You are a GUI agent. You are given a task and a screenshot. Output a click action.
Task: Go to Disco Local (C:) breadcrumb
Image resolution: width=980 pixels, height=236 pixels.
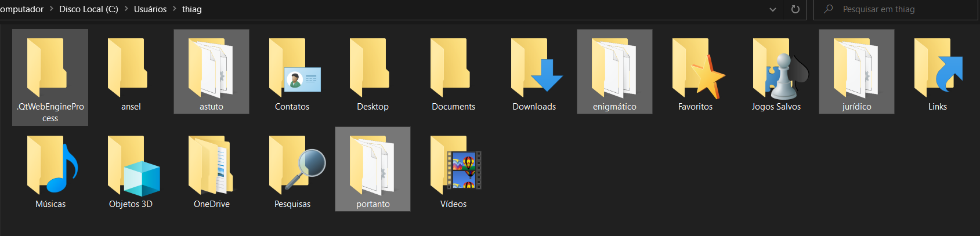click(x=89, y=9)
